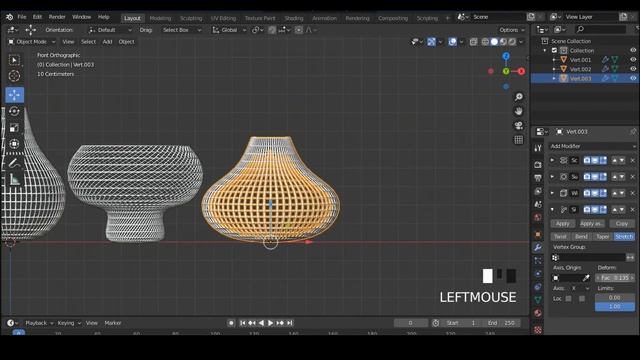Image resolution: width=640 pixels, height=360 pixels.
Task: Activate the Transform tool
Action: pyautogui.click(x=14, y=144)
